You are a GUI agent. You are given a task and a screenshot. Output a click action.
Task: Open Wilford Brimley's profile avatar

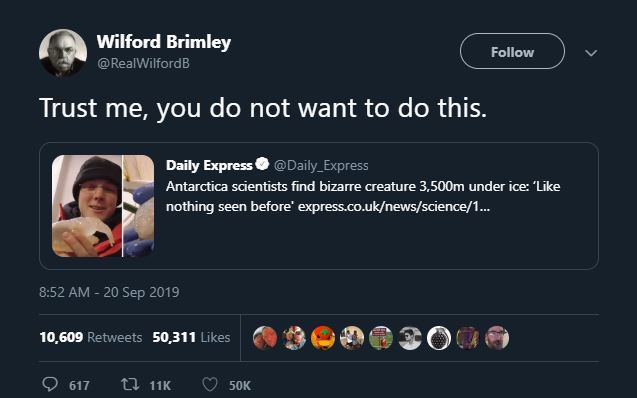click(63, 53)
